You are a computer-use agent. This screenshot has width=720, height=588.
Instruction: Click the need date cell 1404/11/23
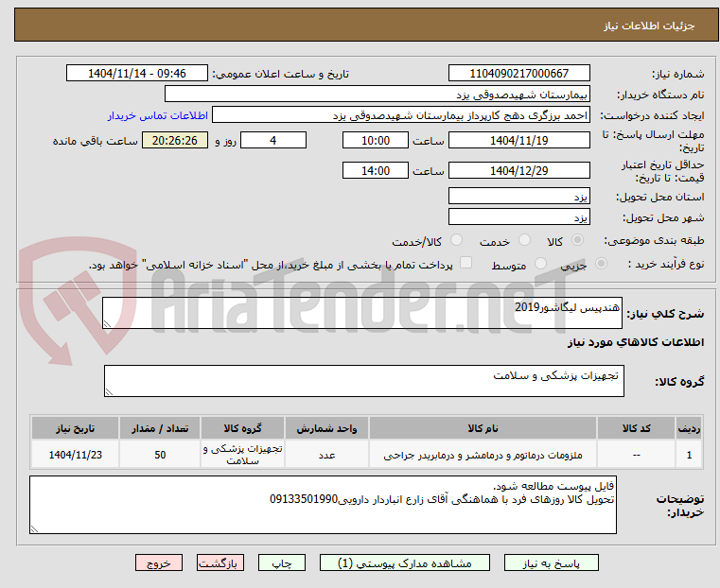(x=76, y=455)
